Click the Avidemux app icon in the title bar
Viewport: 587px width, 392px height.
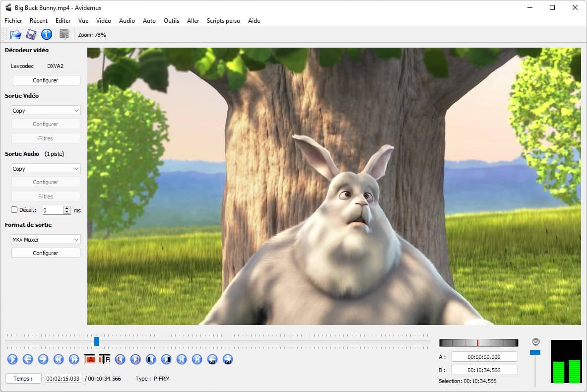point(8,7)
